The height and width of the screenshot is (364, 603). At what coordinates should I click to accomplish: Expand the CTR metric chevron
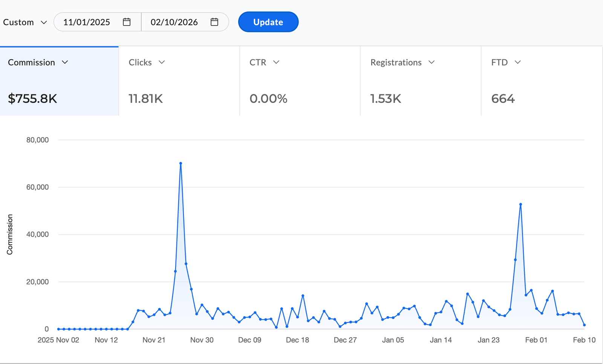click(x=276, y=62)
